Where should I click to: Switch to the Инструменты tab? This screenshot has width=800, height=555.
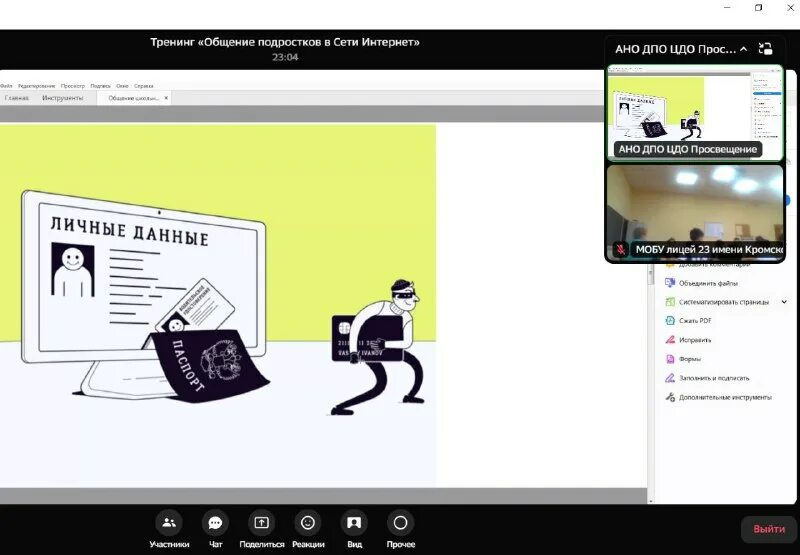[62, 98]
